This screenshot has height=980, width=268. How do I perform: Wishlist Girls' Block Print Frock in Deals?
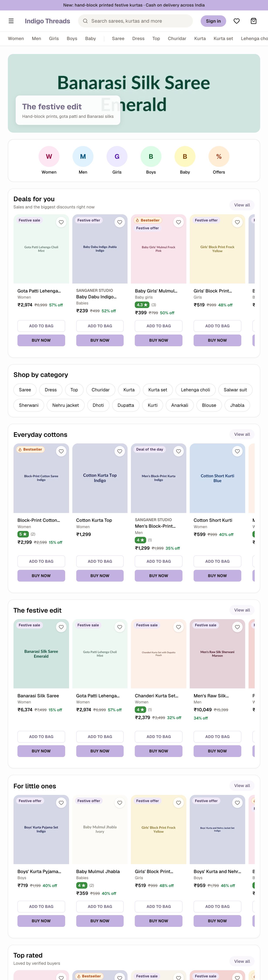click(x=237, y=222)
